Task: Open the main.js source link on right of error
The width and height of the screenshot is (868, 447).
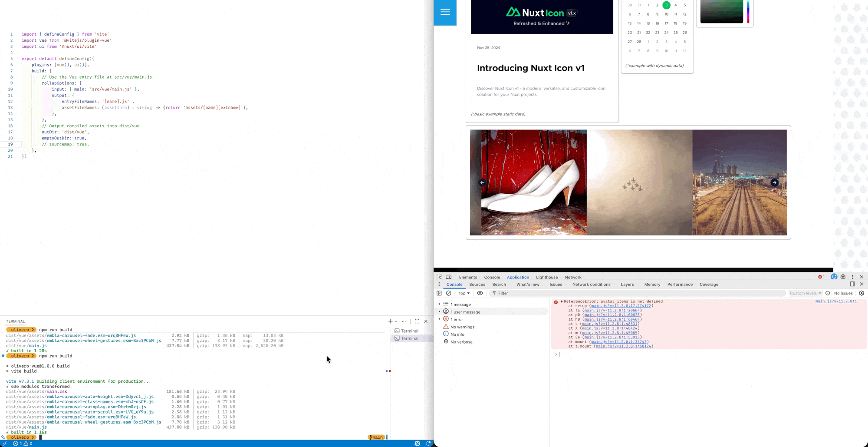Action: (x=835, y=301)
